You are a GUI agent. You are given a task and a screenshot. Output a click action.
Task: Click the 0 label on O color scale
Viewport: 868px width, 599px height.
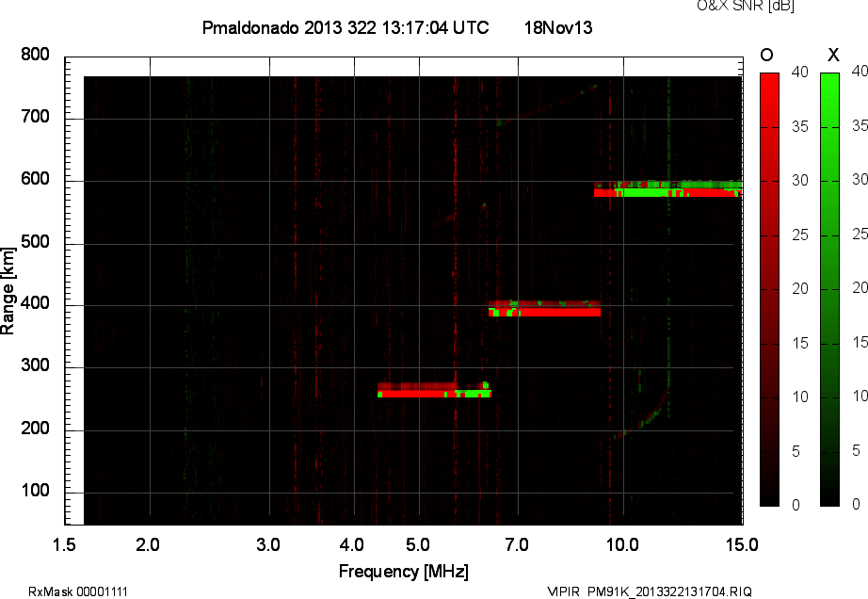coord(796,505)
